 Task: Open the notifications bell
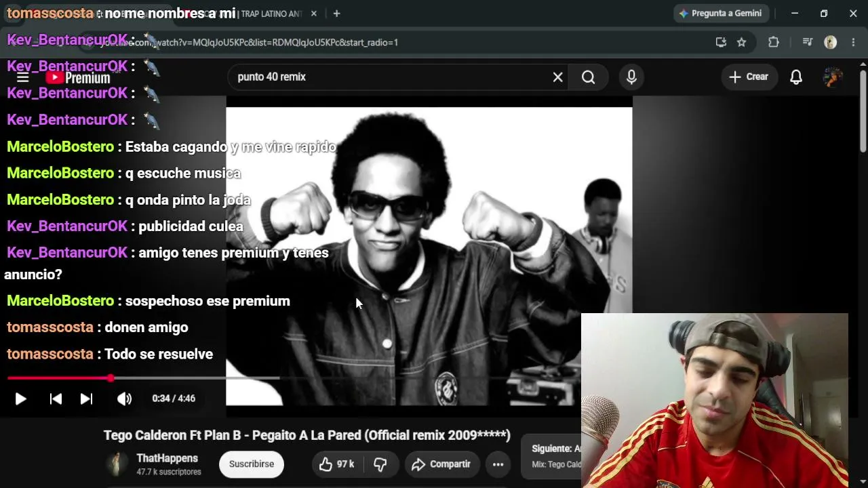coord(796,77)
